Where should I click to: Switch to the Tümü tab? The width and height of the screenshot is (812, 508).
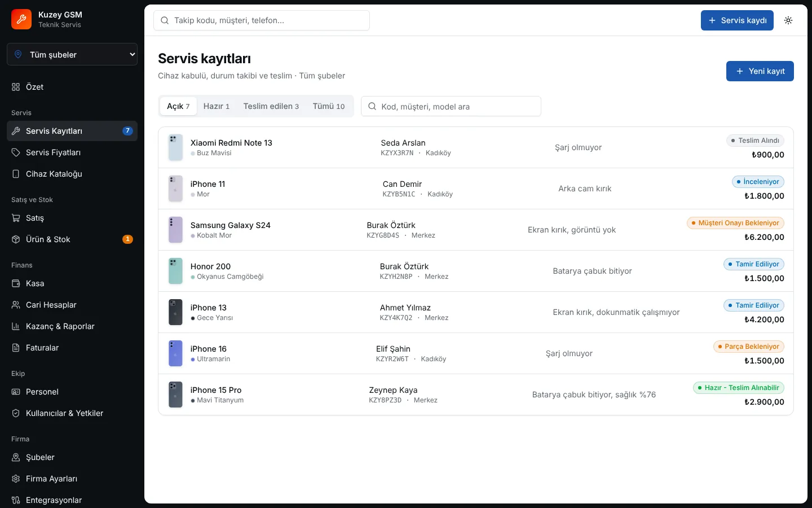(329, 106)
